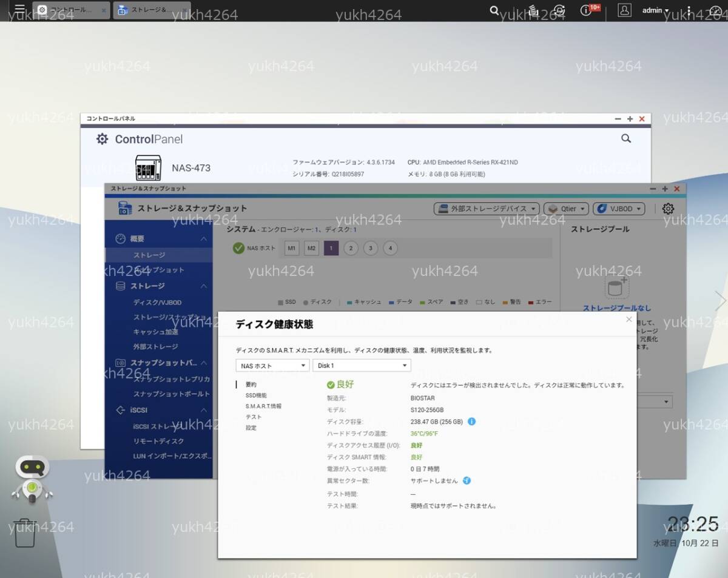
Task: Go to next desktop page arrow
Action: click(x=720, y=301)
